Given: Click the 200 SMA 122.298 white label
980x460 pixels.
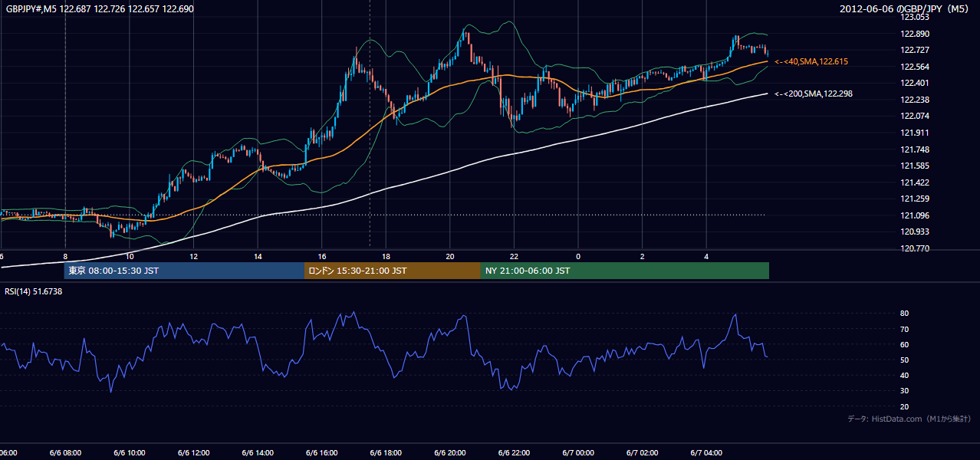Looking at the screenshot, I should tap(814, 94).
